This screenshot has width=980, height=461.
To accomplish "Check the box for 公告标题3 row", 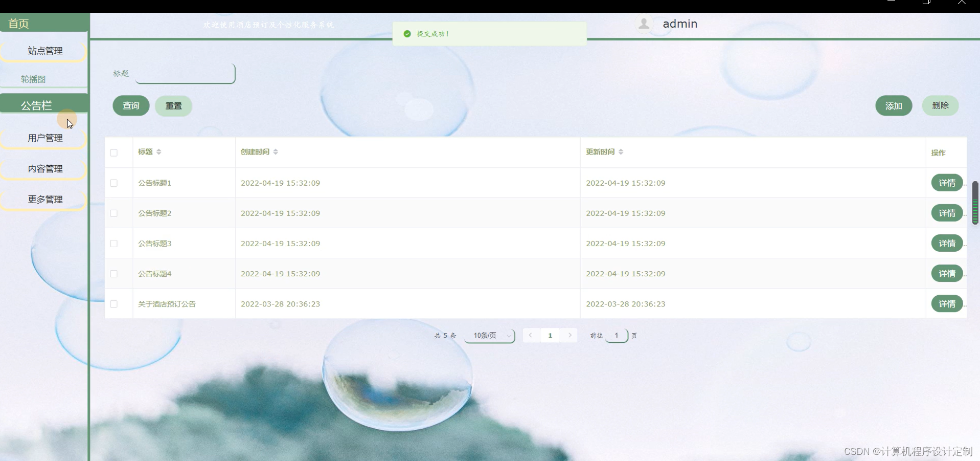I will point(114,244).
